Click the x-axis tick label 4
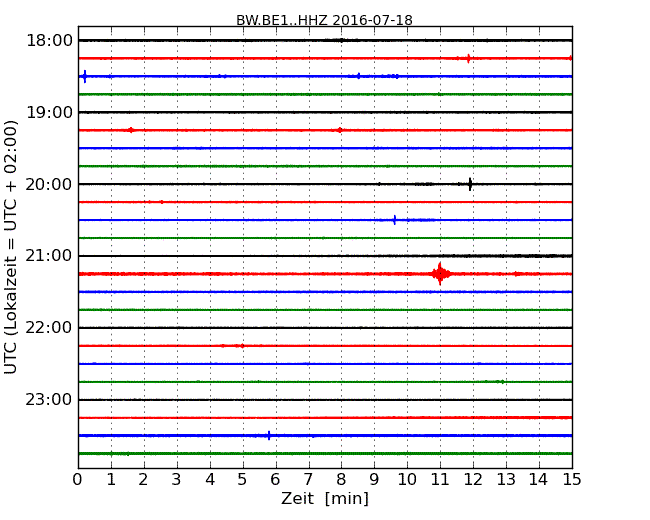650x520 pixels. point(210,480)
